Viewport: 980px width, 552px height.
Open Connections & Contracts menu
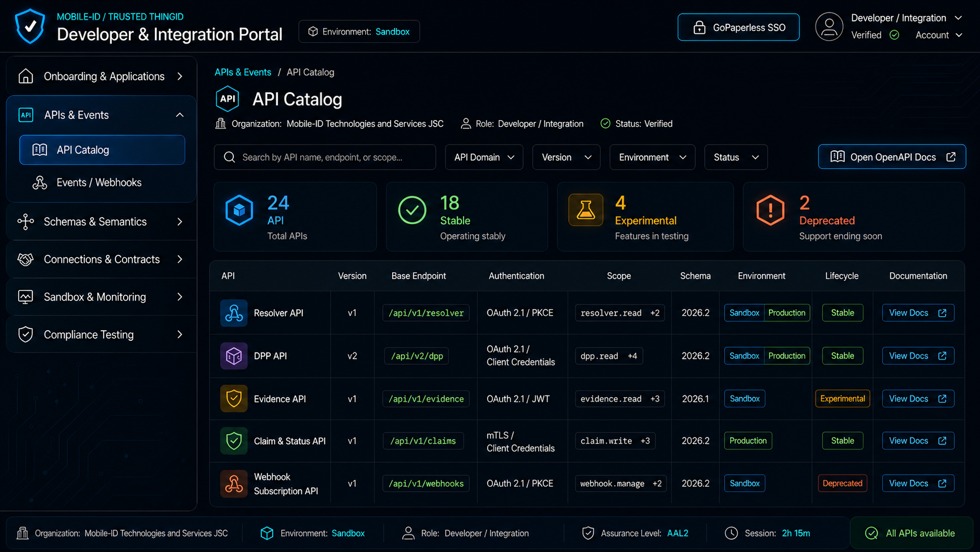101,259
